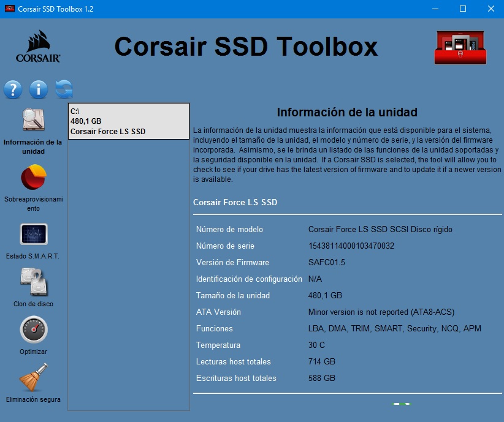
Task: Select the Sobreaprovisionamiento pie chart icon
Action: pos(33,178)
